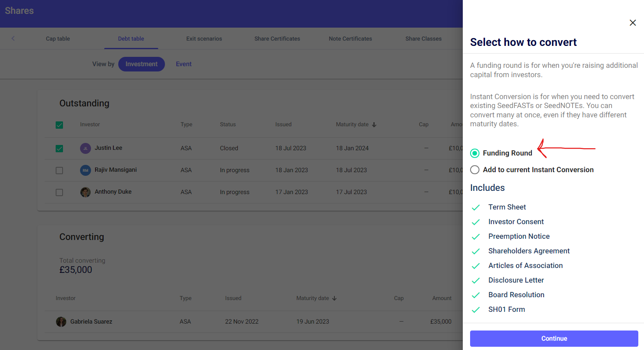This screenshot has height=350, width=644.
Task: Sort Outstanding table by Maturity date arrow
Action: click(374, 125)
